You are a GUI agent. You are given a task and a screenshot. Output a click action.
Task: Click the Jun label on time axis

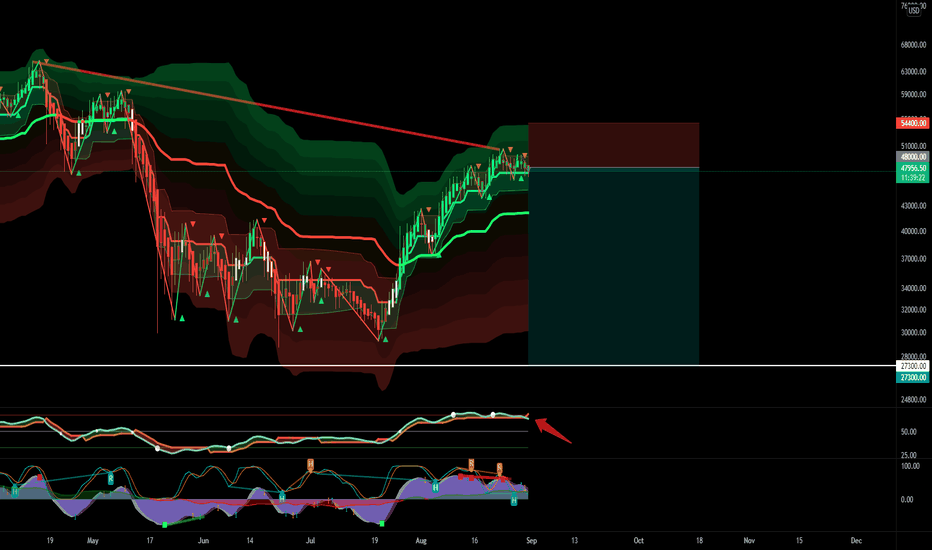click(203, 540)
